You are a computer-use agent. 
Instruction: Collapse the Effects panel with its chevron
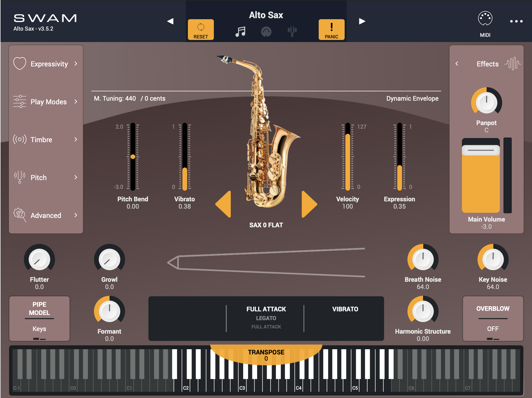[457, 64]
